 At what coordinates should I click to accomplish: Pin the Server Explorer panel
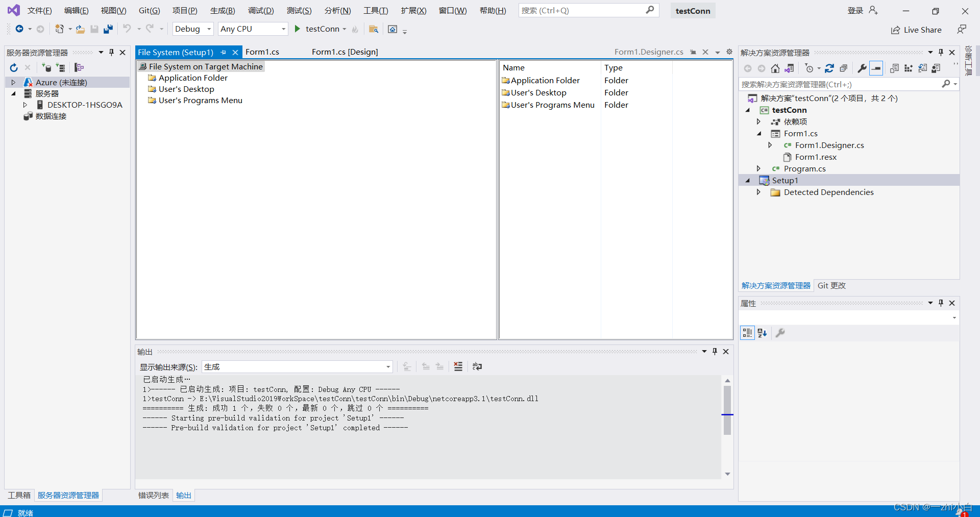tap(112, 52)
